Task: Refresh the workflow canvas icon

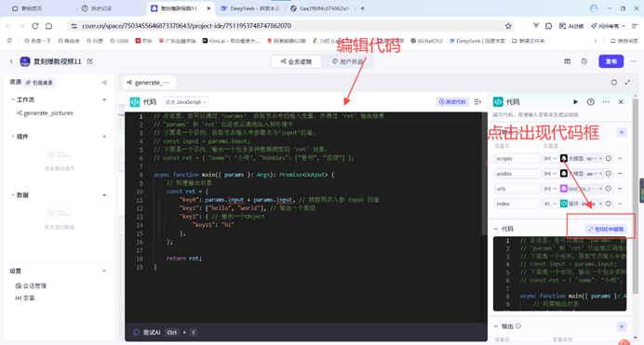Action: [x=613, y=83]
